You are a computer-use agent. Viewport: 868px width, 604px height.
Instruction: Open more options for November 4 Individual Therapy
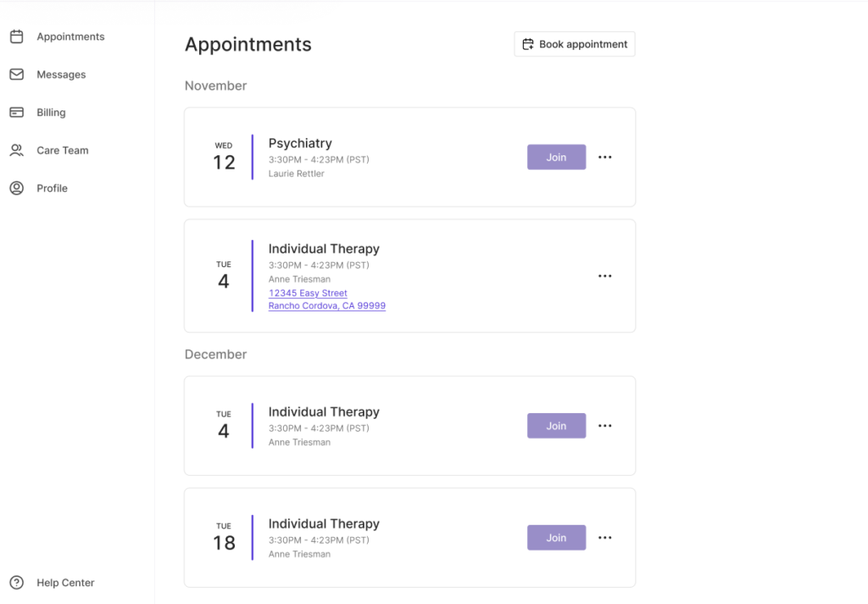point(604,276)
